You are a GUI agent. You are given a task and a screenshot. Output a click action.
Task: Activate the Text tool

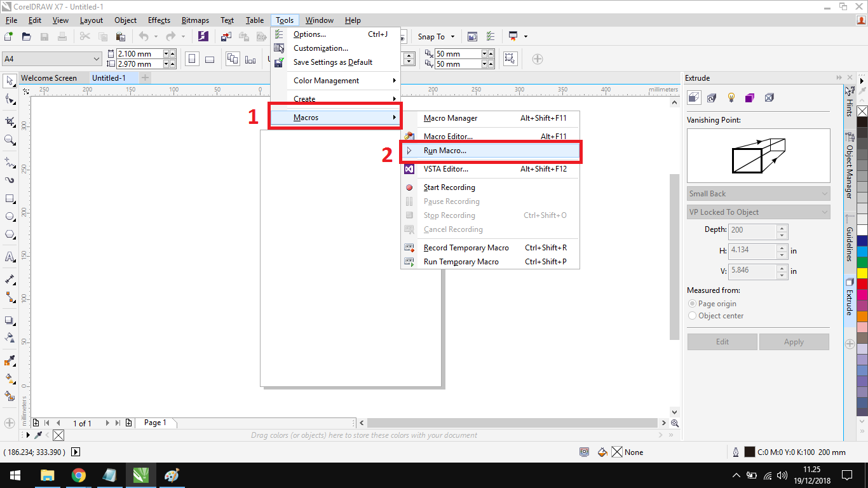(x=10, y=257)
